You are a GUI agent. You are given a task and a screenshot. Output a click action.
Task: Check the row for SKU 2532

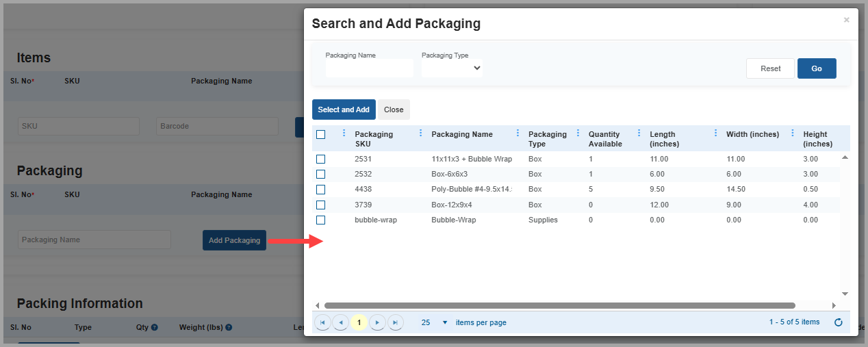click(321, 174)
